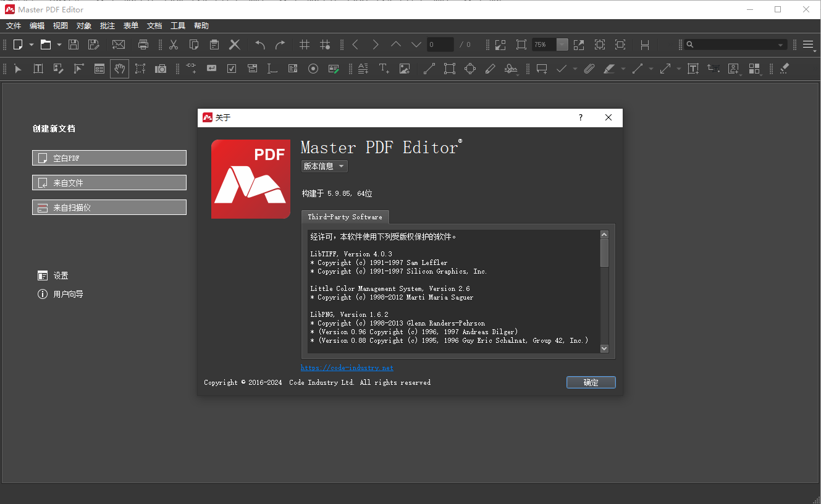Click the about dialog help question mark
The image size is (821, 504).
pyautogui.click(x=580, y=117)
